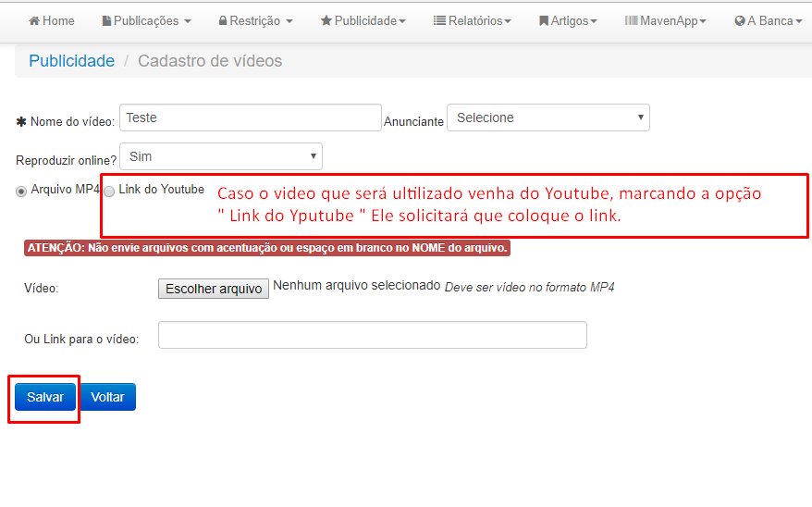Open the Artigos menu
The image size is (812, 507).
pyautogui.click(x=568, y=20)
